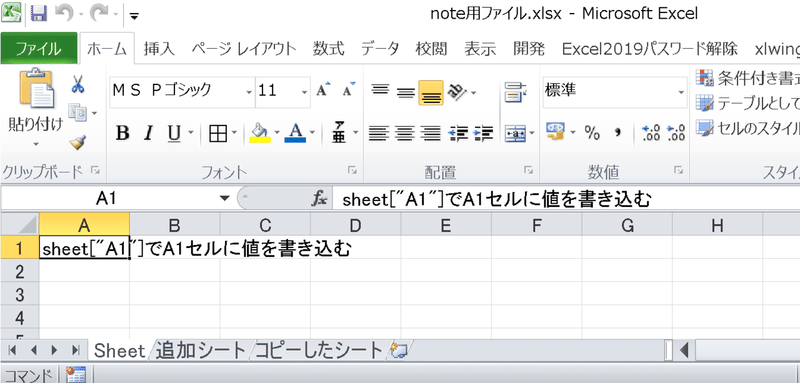This screenshot has height=383, width=800.
Task: Open the fill color dropdown arrow
Action: click(277, 134)
